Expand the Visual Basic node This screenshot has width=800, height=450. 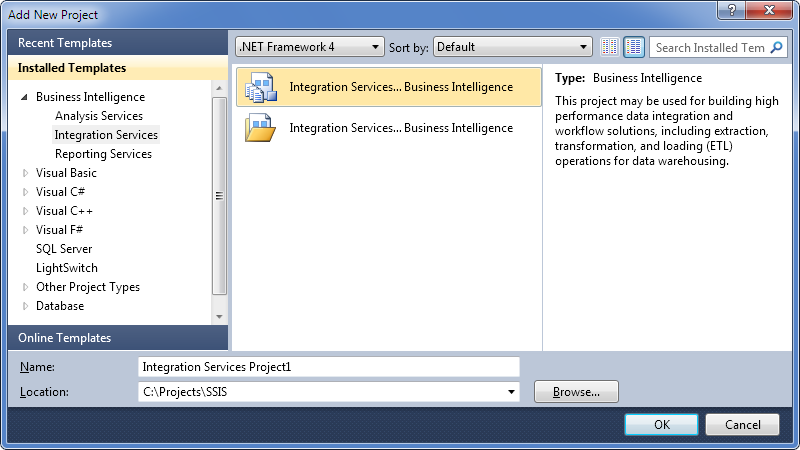click(x=25, y=173)
